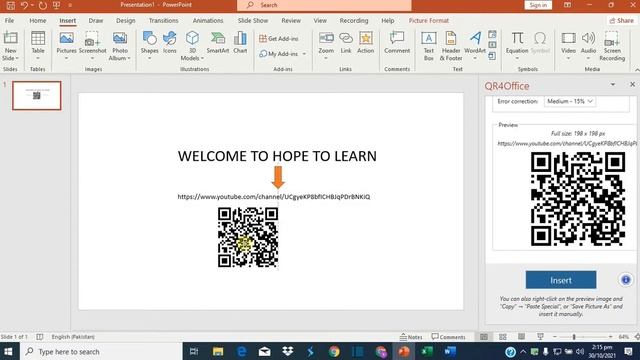Switch to the Design tab
Viewport: 640px width, 360px height.
pyautogui.click(x=125, y=20)
